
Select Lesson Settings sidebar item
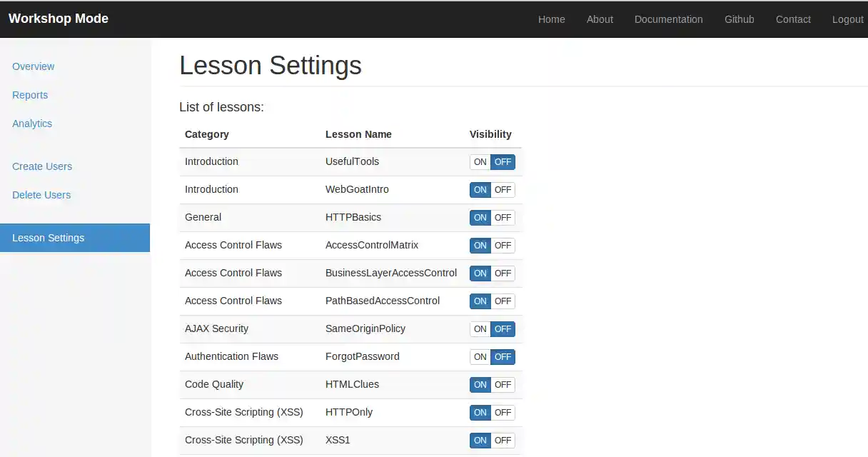pyautogui.click(x=49, y=238)
